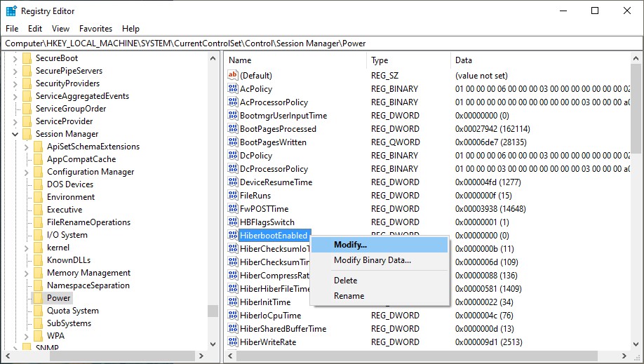
Task: Click the (Default) string value icon
Action: [233, 75]
